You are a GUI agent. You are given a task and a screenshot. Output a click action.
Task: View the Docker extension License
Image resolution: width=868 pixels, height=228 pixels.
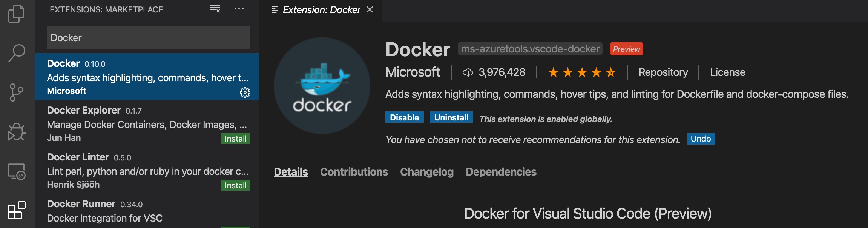[727, 72]
